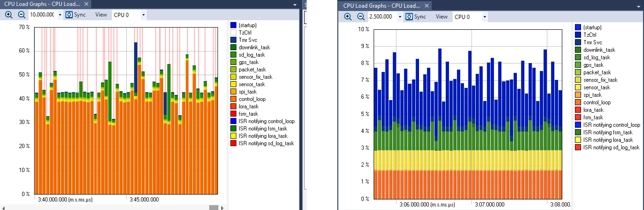This screenshot has width=644, height=210.
Task: Click ISR notifying lora_task swatch, right legend
Action: 578,140
